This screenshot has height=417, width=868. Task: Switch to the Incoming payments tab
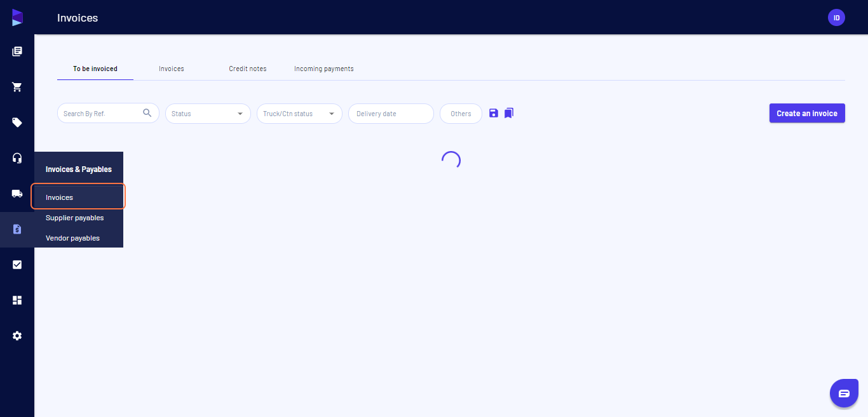(x=324, y=69)
